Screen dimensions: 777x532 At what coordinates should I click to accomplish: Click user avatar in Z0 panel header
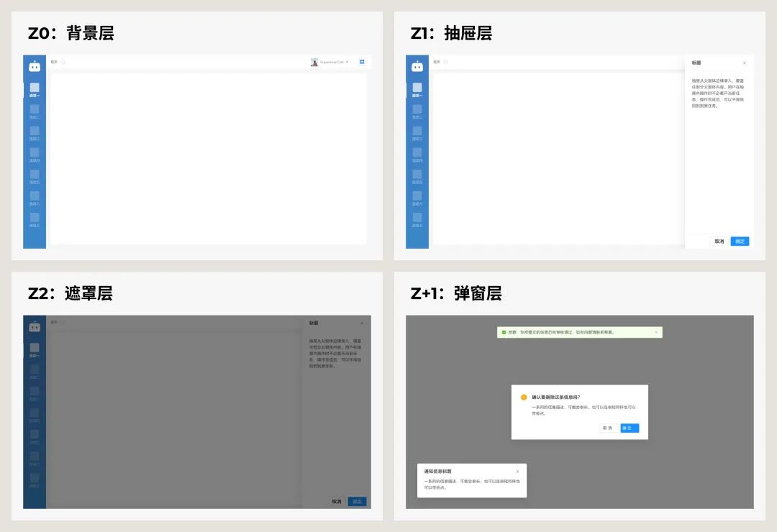[x=314, y=62]
